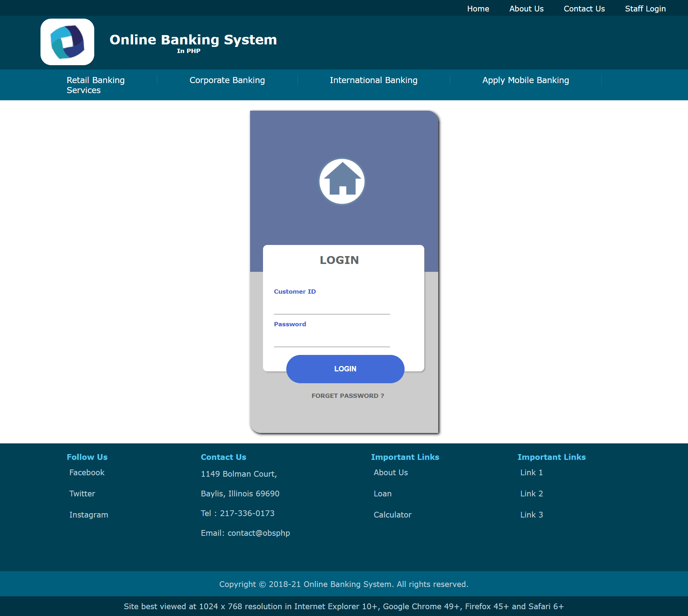Click the FORGET PASSWORD ? link
The image size is (688, 616).
[348, 396]
